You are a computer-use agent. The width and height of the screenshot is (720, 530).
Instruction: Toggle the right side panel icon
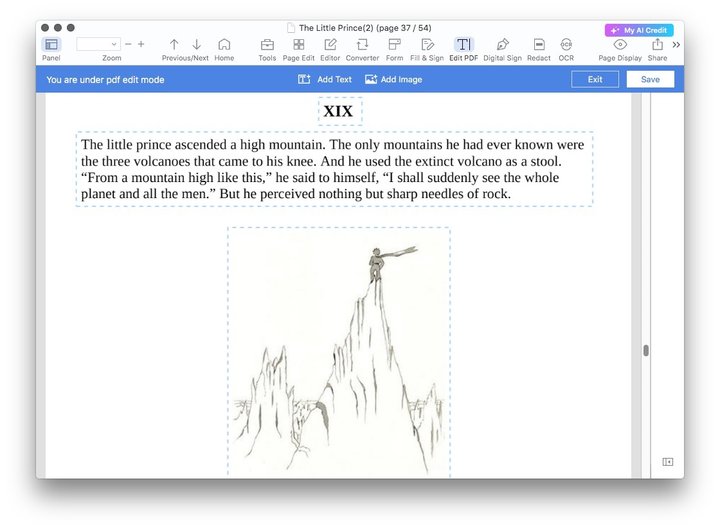(668, 462)
